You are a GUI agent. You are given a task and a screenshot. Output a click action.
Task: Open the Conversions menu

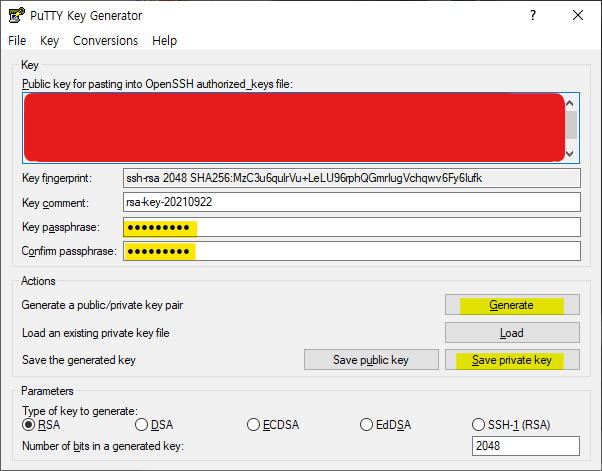click(x=106, y=41)
